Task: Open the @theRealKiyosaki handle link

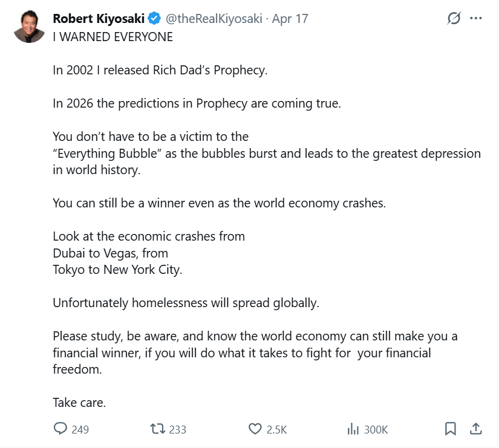Action: click(x=214, y=19)
